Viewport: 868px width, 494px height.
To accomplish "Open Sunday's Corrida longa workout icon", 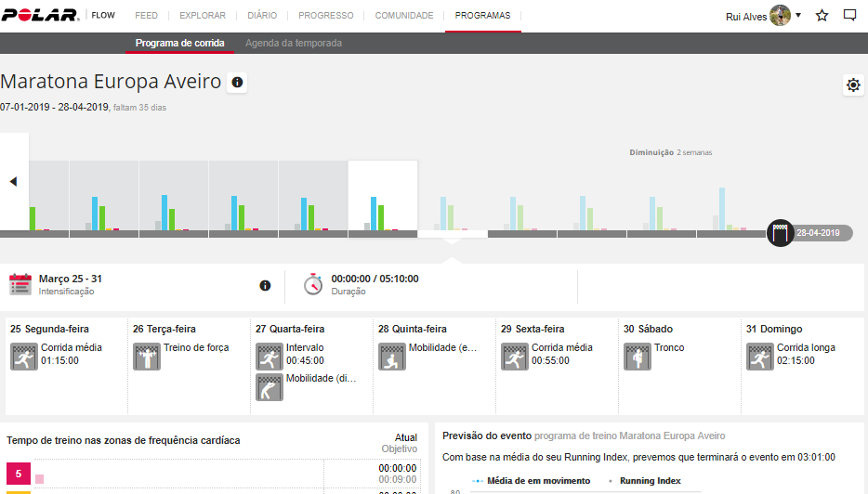I will [x=760, y=357].
